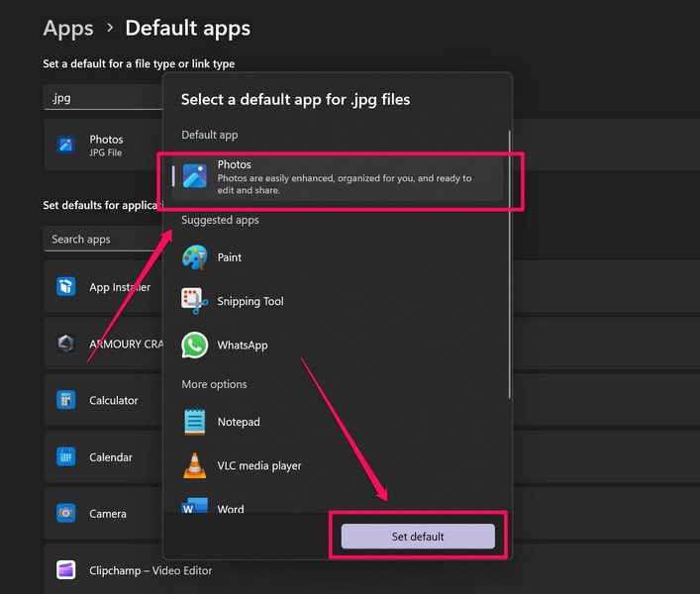Click the .jpg file type search field

tap(99, 98)
